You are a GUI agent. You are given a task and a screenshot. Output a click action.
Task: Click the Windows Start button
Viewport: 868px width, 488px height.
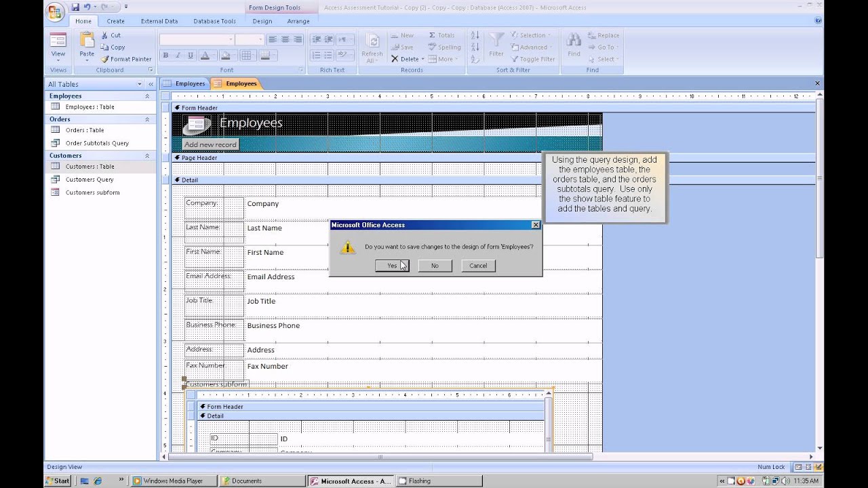coord(58,481)
